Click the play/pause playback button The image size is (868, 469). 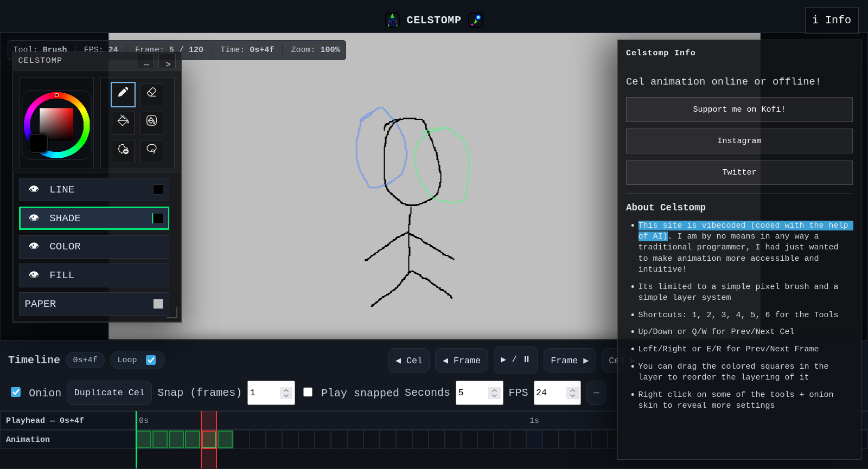click(x=515, y=360)
